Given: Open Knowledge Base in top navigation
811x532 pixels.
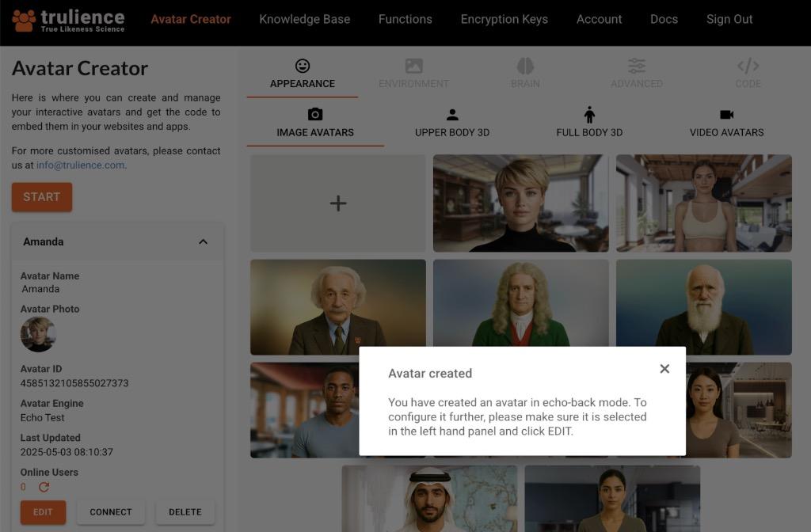Looking at the screenshot, I should [304, 19].
